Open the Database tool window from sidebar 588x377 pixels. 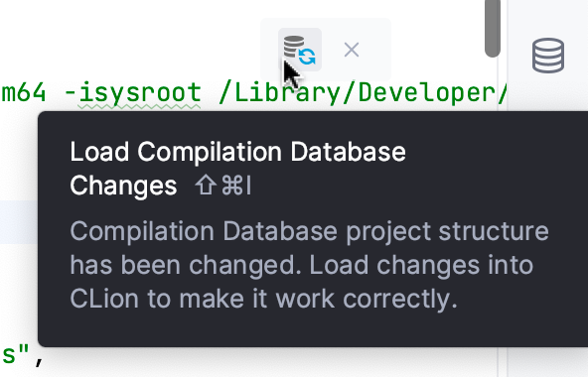tap(548, 56)
